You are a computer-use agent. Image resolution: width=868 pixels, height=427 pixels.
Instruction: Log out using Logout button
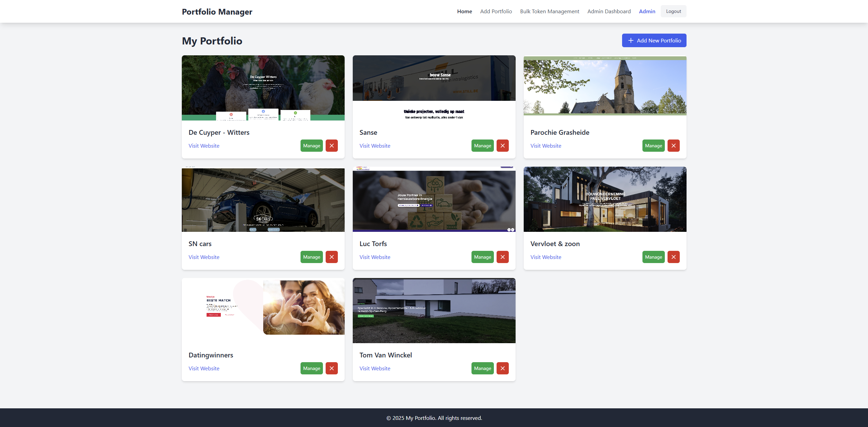pyautogui.click(x=673, y=11)
